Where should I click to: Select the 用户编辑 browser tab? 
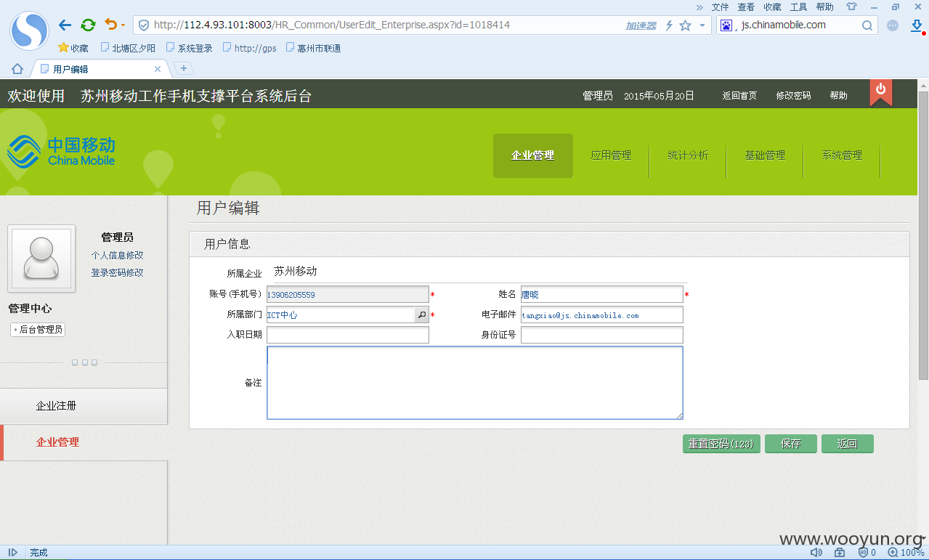pyautogui.click(x=100, y=69)
